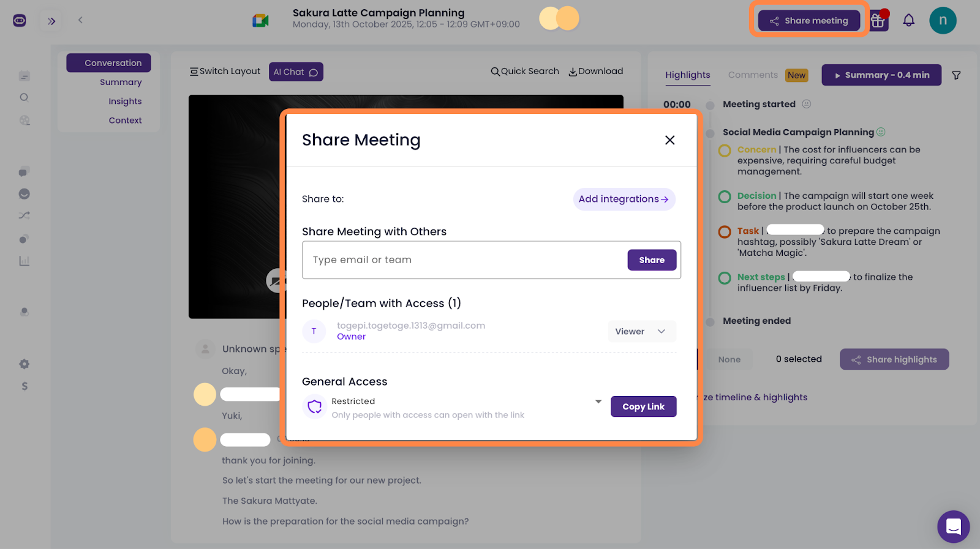Viewport: 980px width, 549px height.
Task: Select the Decision highlight circle
Action: point(725,196)
